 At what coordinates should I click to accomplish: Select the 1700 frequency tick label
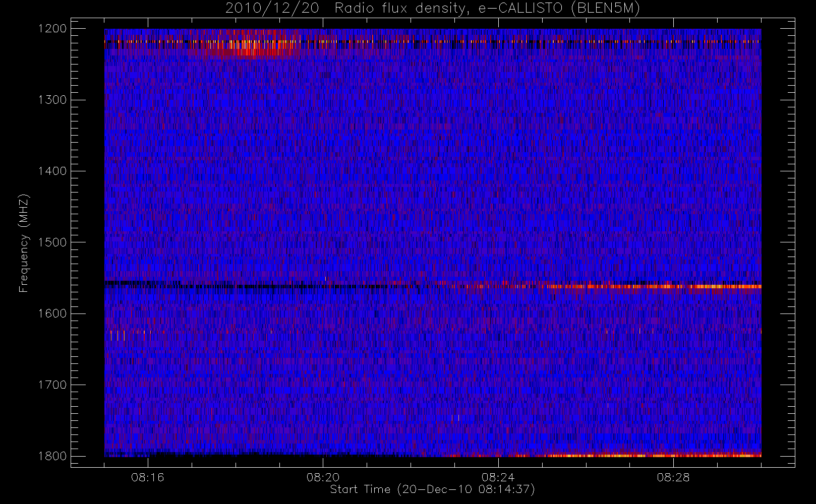tap(52, 385)
